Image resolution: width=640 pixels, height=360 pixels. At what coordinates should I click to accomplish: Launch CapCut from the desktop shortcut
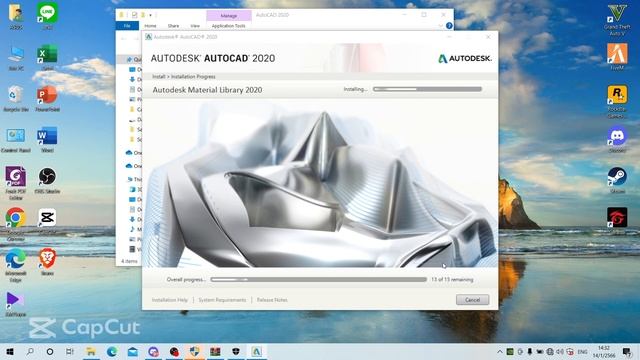click(x=47, y=220)
